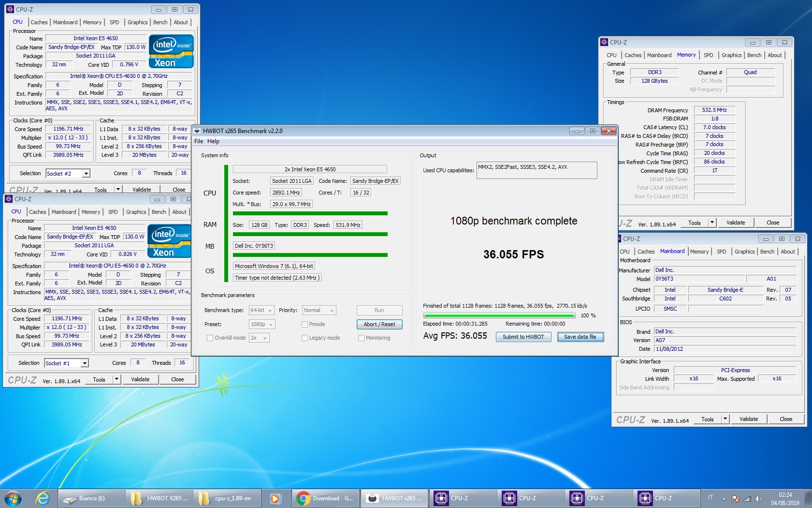Switch to the HWBOT X265 folder window
This screenshot has width=812, height=508.
[x=159, y=498]
